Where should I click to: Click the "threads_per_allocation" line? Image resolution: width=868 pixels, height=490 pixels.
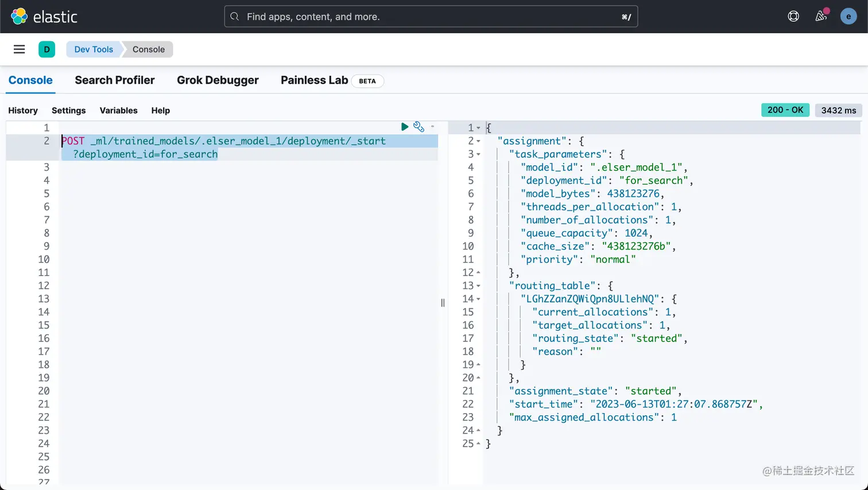[601, 207]
